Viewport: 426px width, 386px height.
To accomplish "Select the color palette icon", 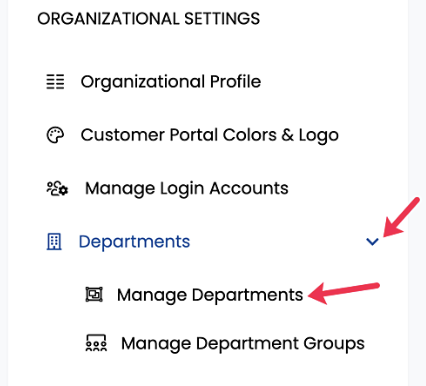I will 55,135.
